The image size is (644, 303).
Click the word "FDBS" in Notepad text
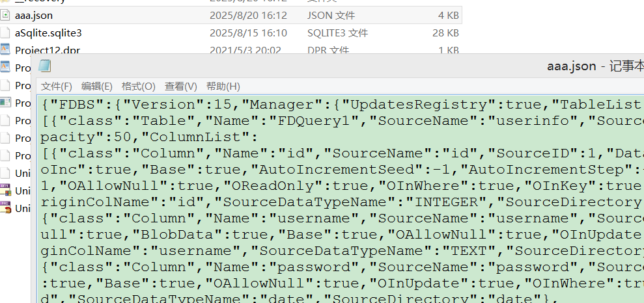click(x=81, y=105)
